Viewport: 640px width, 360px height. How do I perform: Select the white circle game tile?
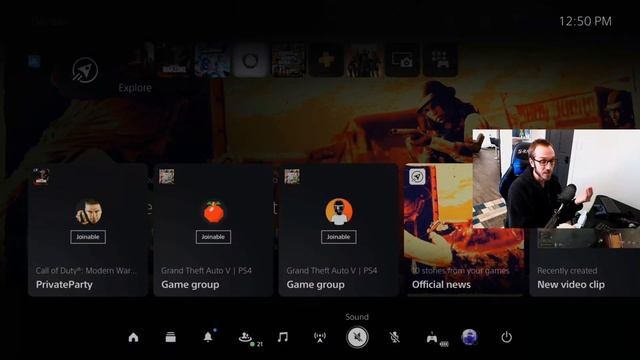250,60
